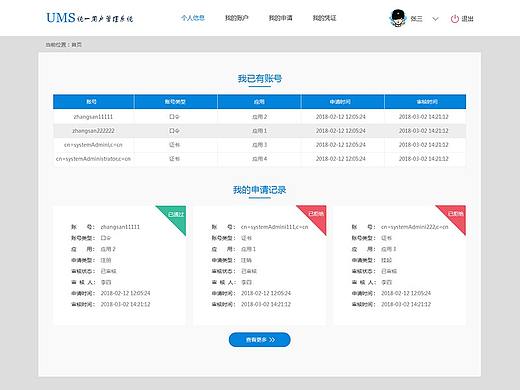Viewport: 520px width, 390px height.
Task: Click the 退出 logout link
Action: pyautogui.click(x=467, y=19)
